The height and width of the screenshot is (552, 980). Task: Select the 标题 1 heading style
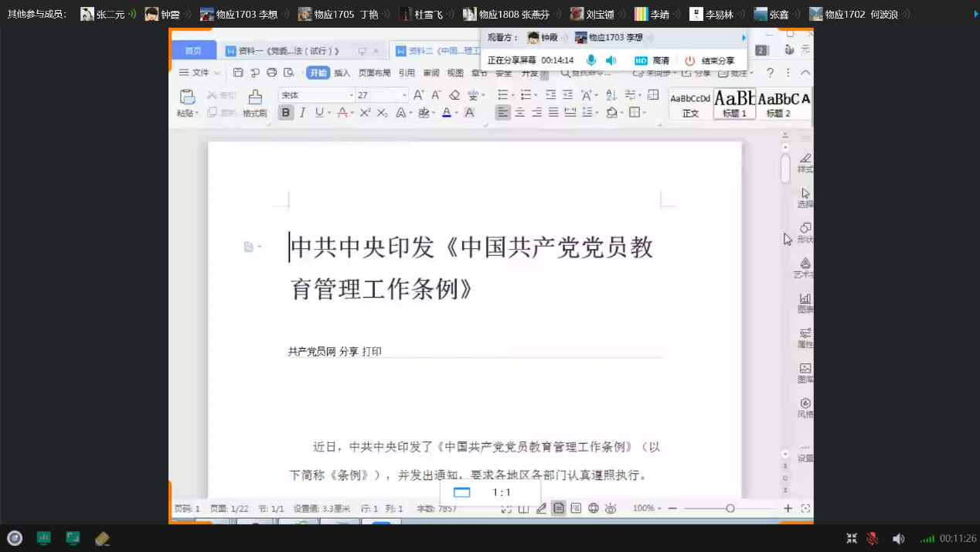point(734,104)
